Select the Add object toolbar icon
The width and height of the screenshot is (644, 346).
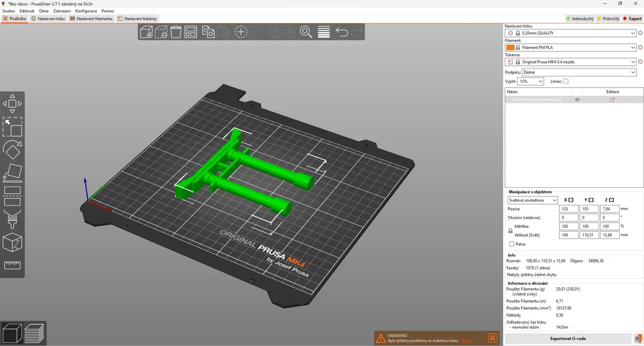146,32
